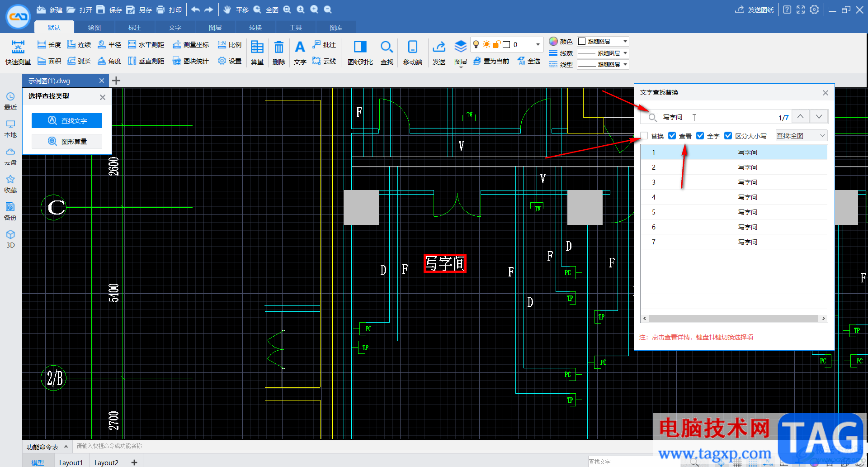
Task: Select the 云线 revision cloud tool
Action: tap(324, 61)
